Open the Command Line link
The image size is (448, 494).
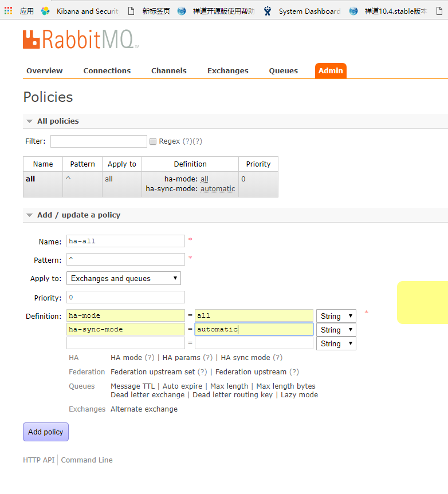pos(87,460)
